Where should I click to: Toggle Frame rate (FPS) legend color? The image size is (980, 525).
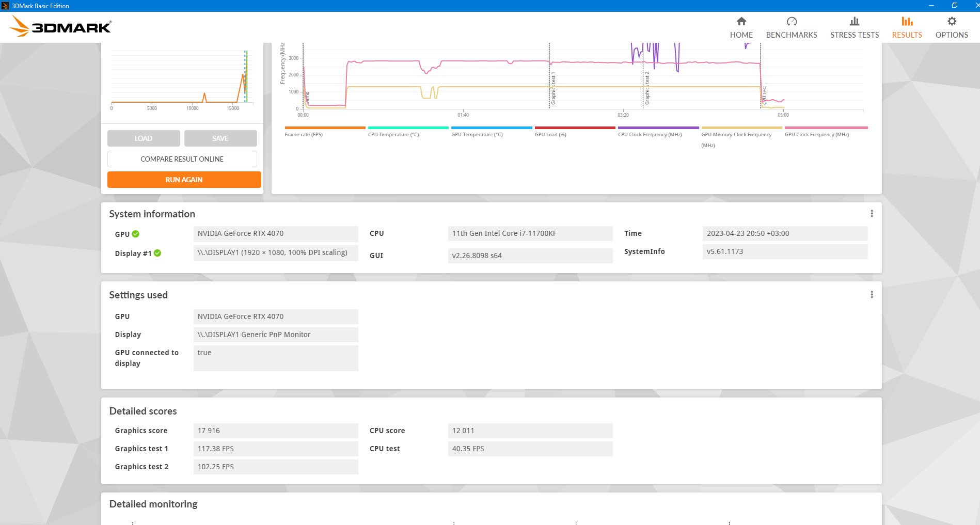(325, 128)
